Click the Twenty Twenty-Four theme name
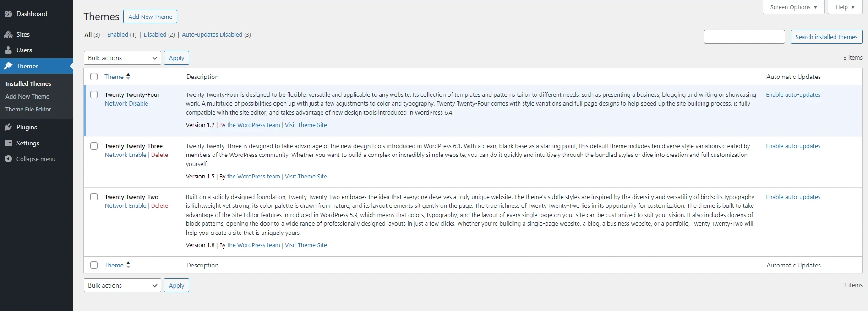 click(x=132, y=94)
